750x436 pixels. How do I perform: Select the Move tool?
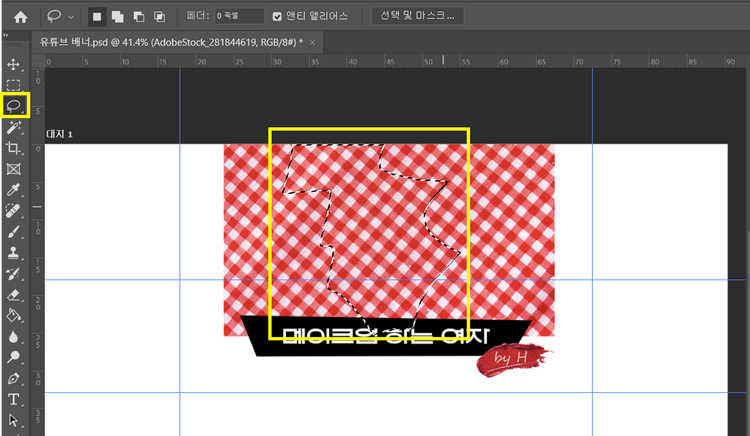tap(13, 65)
